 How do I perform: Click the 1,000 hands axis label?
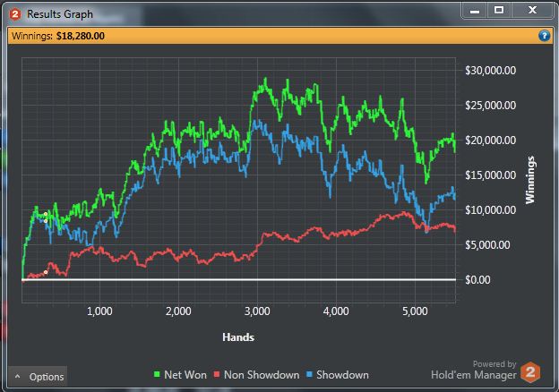point(99,311)
